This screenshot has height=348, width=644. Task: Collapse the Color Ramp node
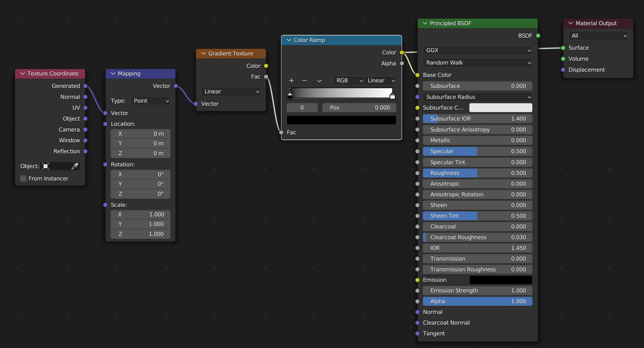(289, 40)
